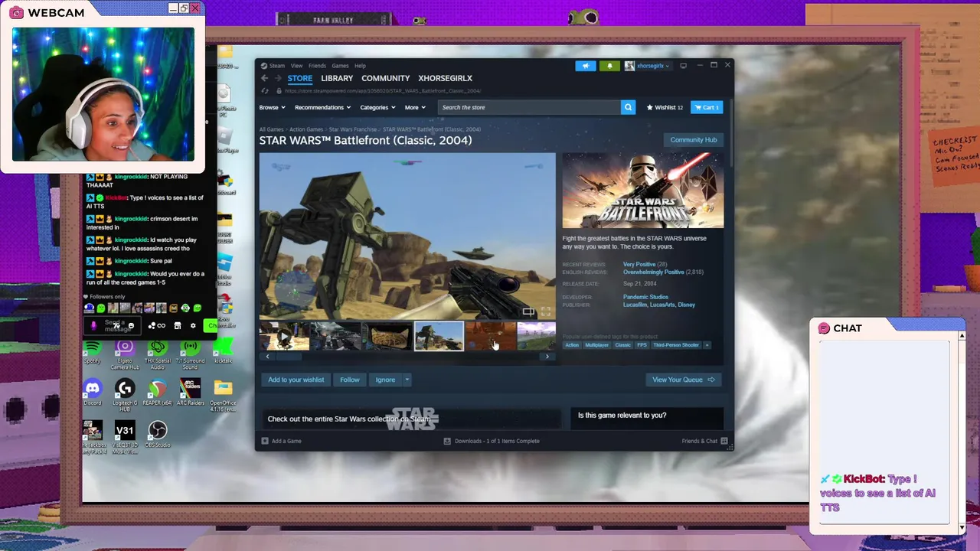Open the XHORSEGIRLX profile tab

[x=445, y=78]
